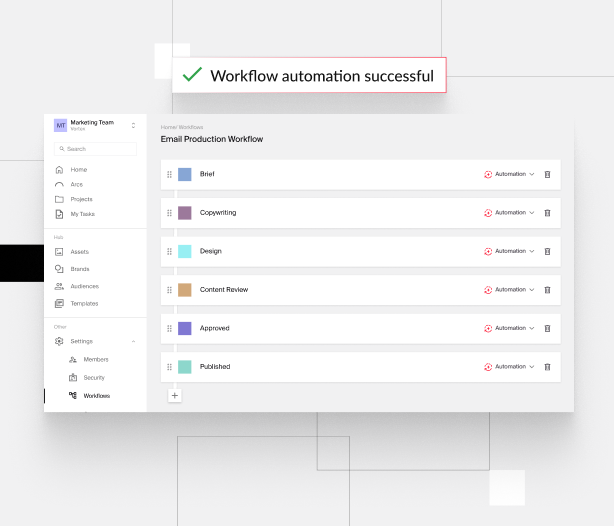Click the Arcs icon in sidebar

pos(59,184)
